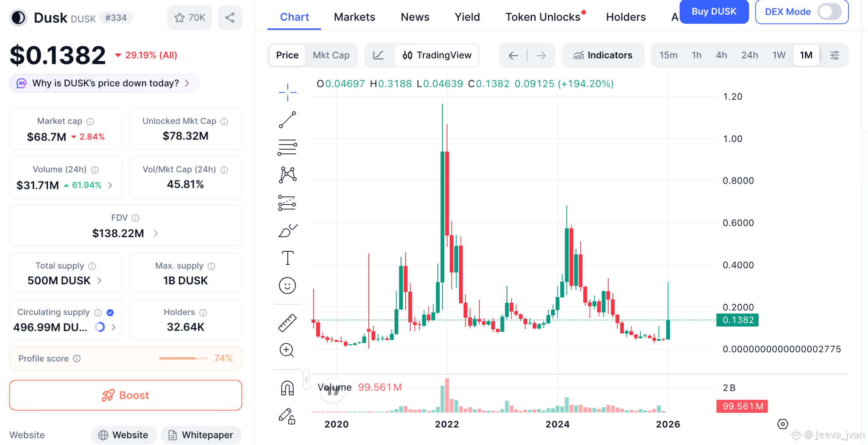Image resolution: width=868 pixels, height=445 pixels.
Task: Set chart interval to 24h
Action: (x=749, y=55)
